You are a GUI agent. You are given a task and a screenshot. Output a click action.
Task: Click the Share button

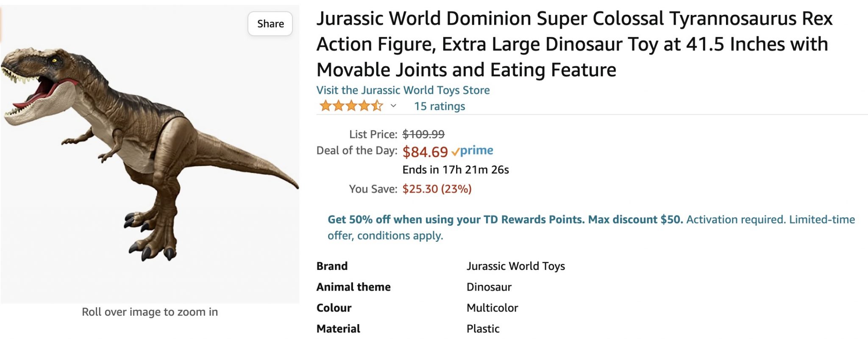[x=270, y=23]
